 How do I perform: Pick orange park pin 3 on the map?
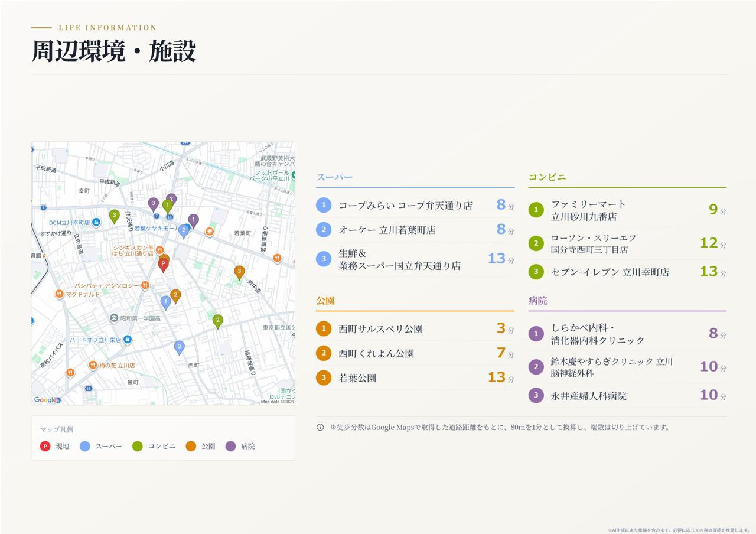pos(239,272)
